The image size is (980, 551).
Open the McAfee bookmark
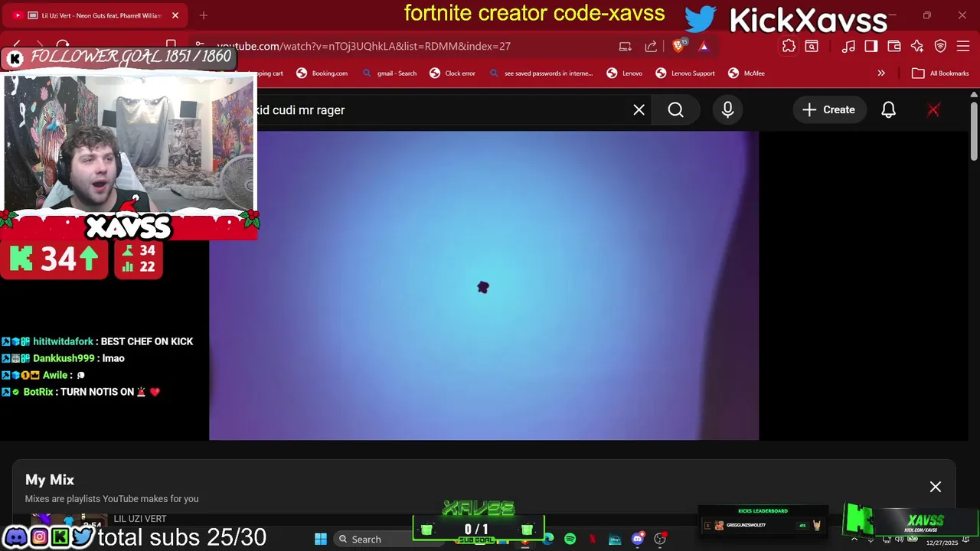746,73
